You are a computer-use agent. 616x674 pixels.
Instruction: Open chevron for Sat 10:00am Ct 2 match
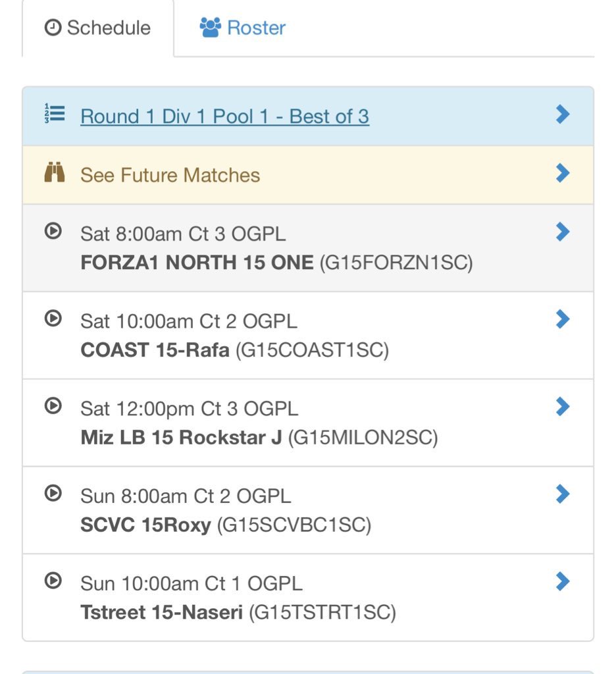point(562,319)
